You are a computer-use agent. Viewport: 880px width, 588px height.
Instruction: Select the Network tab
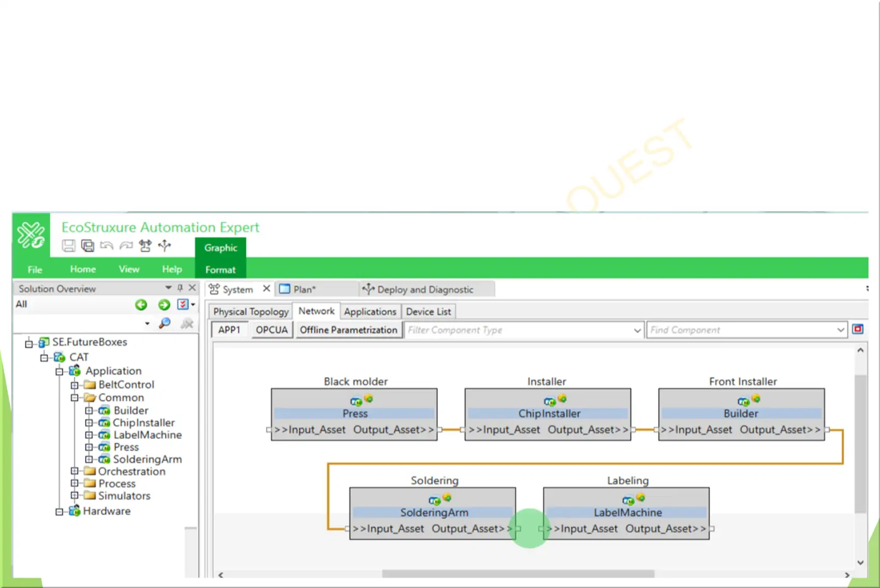(316, 311)
